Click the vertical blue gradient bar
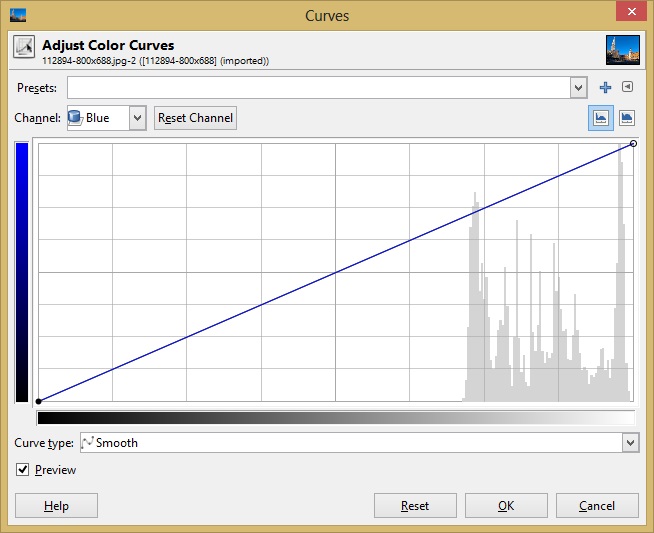 [x=22, y=271]
